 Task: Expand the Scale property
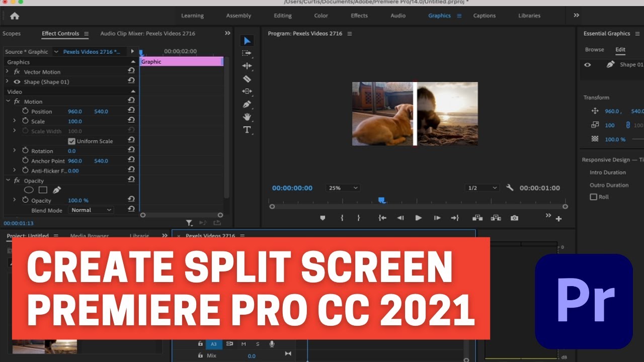(15, 121)
